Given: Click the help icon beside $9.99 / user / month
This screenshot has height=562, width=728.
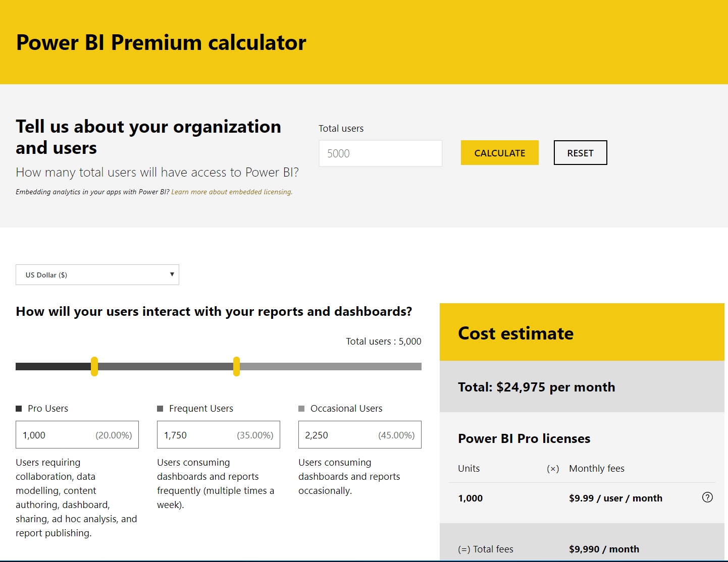Looking at the screenshot, I should pyautogui.click(x=707, y=497).
